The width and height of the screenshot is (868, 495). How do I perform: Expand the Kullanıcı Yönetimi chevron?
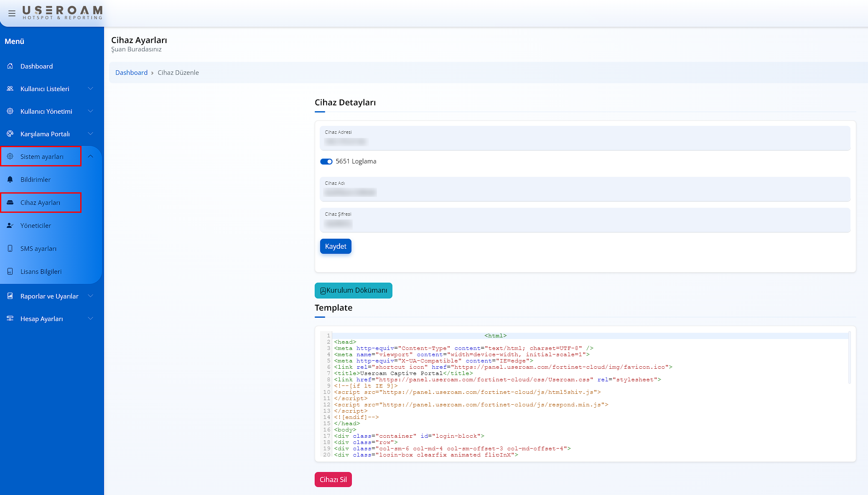[90, 111]
